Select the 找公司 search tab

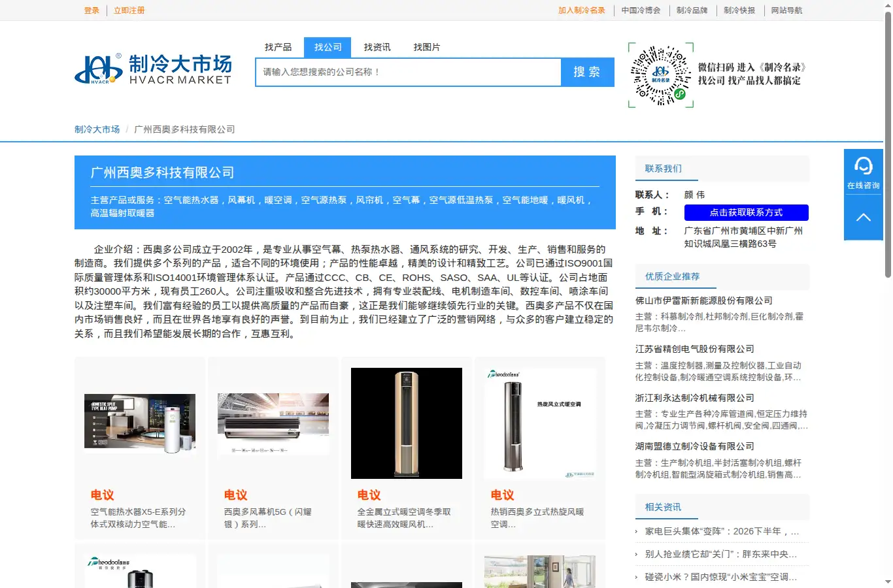[x=328, y=47]
